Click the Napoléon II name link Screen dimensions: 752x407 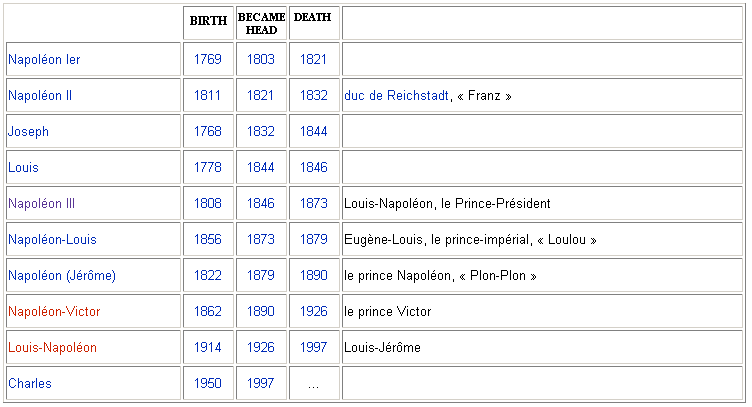(x=40, y=96)
